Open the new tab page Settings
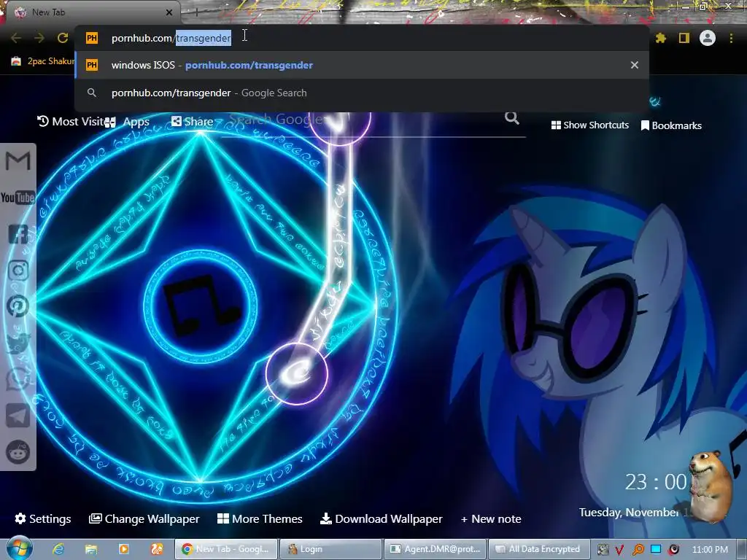This screenshot has height=560, width=747. click(x=43, y=518)
